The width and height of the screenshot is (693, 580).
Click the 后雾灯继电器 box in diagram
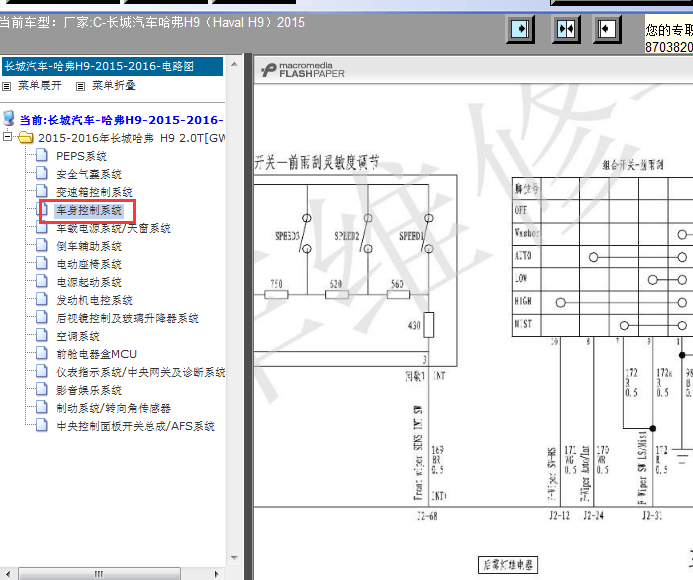pos(508,565)
